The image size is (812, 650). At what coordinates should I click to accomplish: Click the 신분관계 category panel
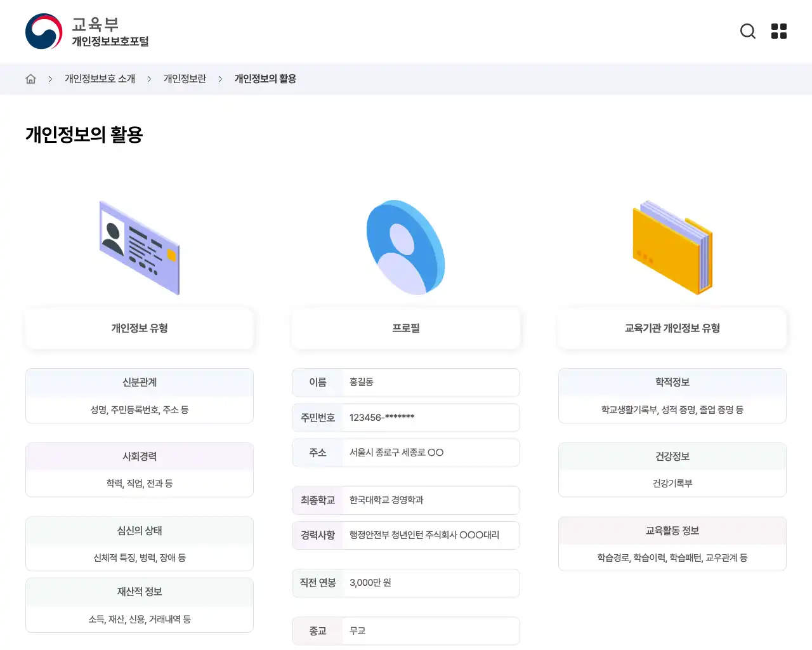140,395
